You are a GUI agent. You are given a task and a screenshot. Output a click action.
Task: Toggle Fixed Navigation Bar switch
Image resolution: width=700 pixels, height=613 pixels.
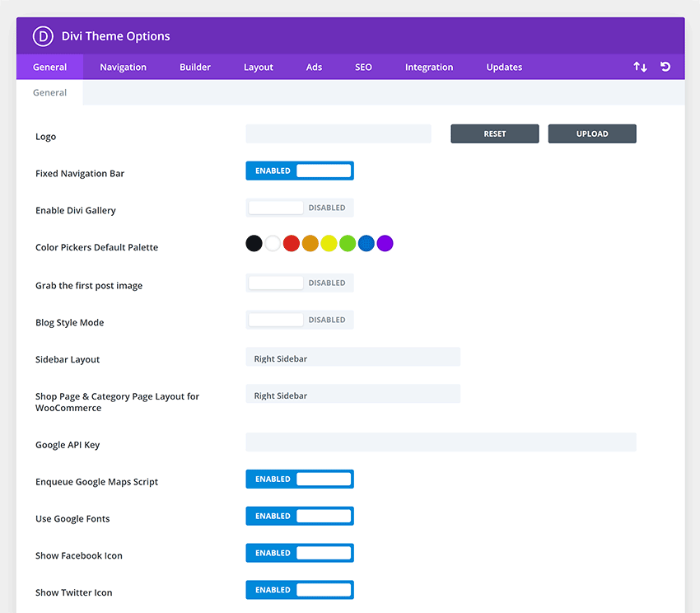point(300,171)
